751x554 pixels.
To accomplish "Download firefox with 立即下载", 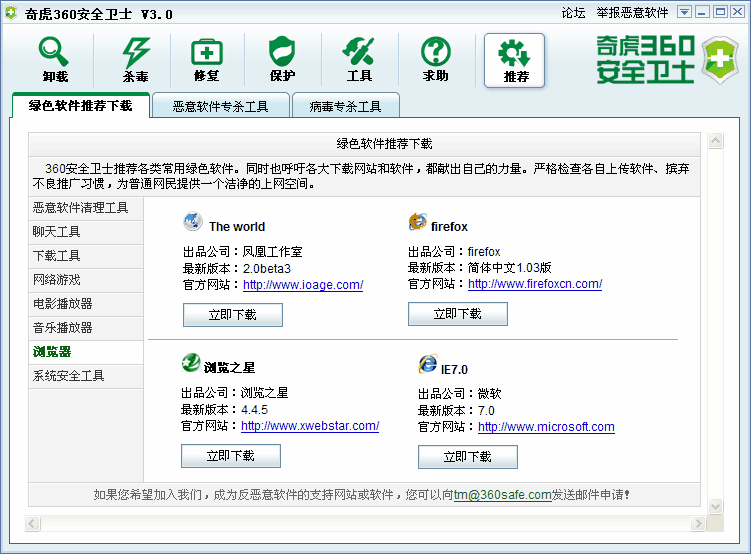I will point(458,314).
